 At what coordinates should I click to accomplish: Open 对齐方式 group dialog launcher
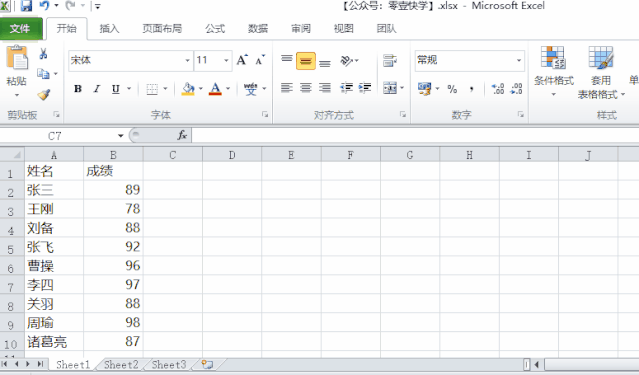coord(403,115)
